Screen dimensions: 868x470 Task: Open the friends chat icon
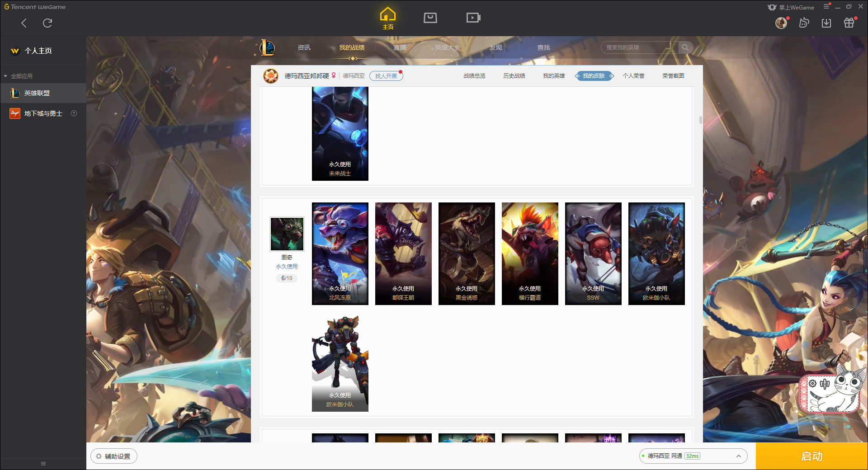coord(804,23)
